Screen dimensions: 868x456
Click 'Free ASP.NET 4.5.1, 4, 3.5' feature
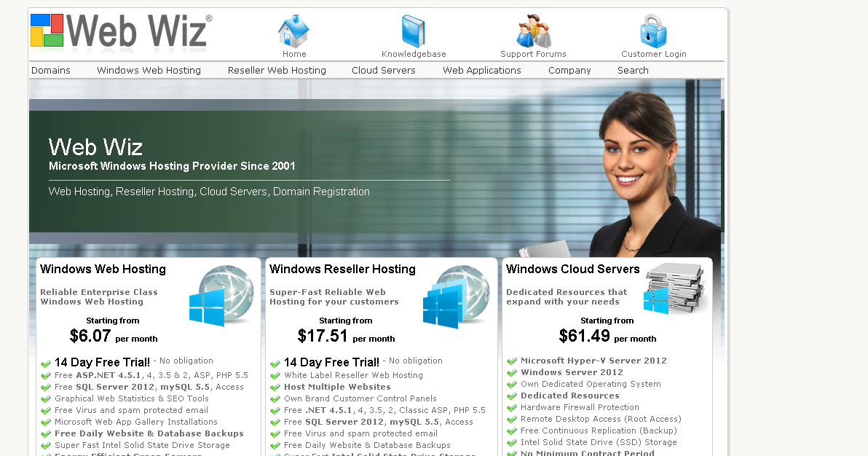[151, 375]
